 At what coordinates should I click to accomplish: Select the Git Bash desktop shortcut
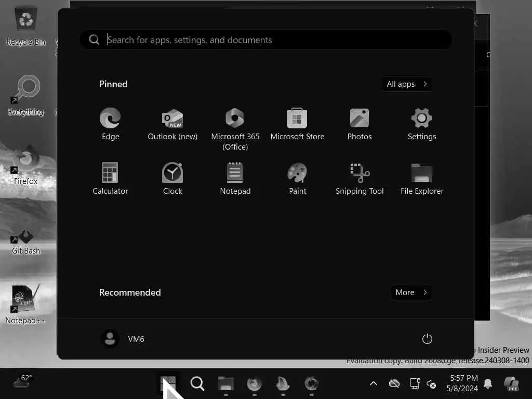pos(26,242)
